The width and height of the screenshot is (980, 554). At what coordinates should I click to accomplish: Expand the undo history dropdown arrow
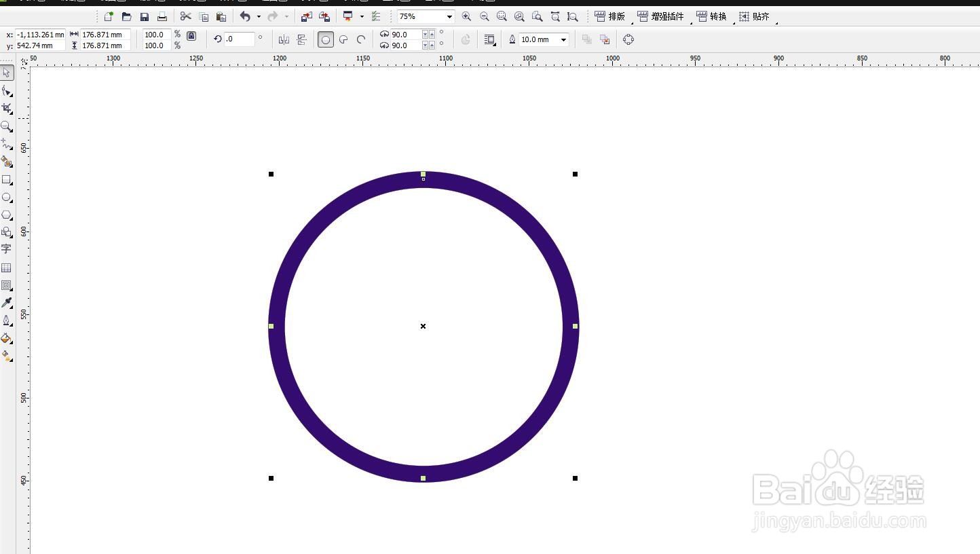pos(258,16)
